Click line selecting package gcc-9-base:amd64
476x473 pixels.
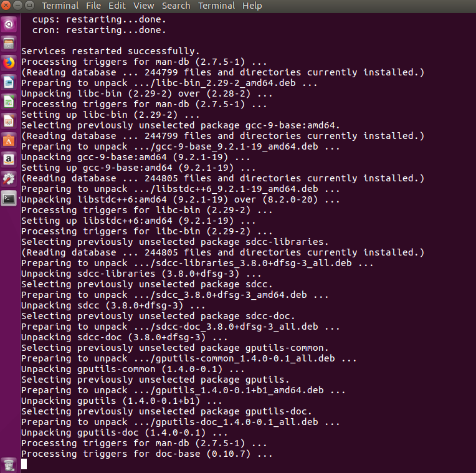tap(180, 125)
